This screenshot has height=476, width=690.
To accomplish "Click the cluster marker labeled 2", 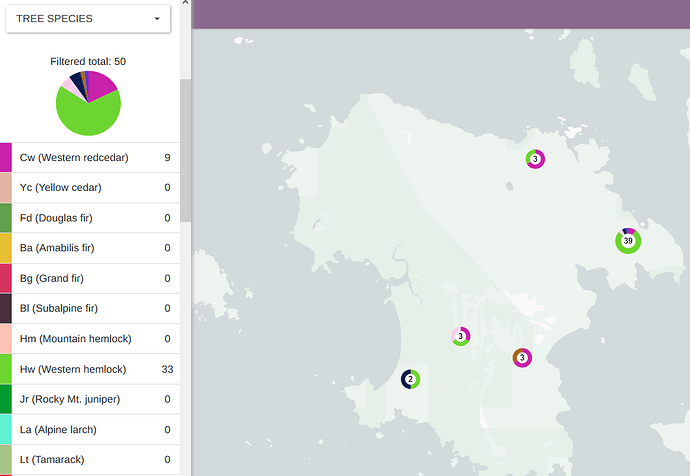I will 410,379.
